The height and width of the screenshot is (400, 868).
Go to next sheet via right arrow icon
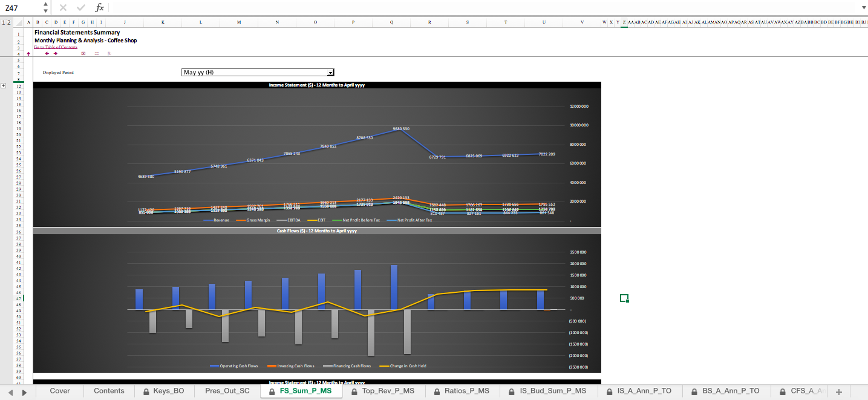[56, 53]
